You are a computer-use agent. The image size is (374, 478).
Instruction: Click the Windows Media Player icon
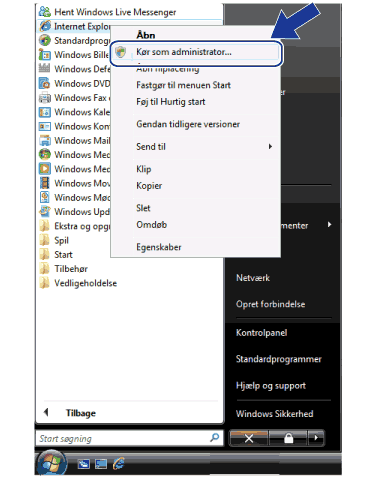[44, 169]
